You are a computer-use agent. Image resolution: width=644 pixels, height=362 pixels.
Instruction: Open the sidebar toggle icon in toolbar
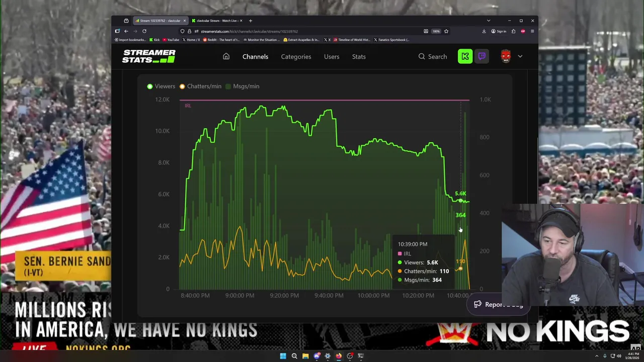coord(117,31)
